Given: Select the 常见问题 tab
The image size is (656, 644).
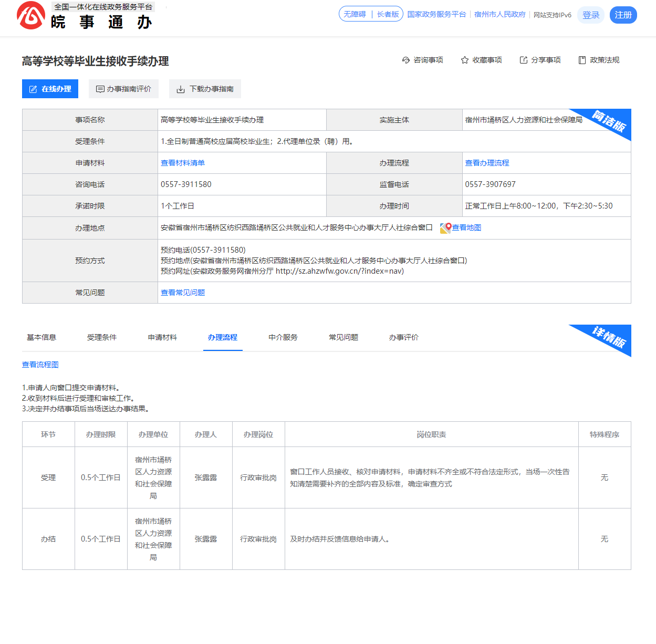Looking at the screenshot, I should [343, 337].
